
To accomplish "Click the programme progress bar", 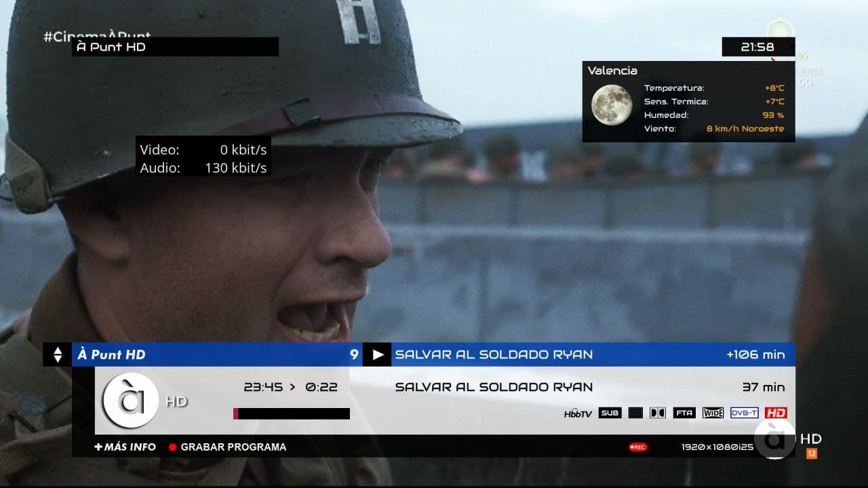I will click(x=292, y=413).
